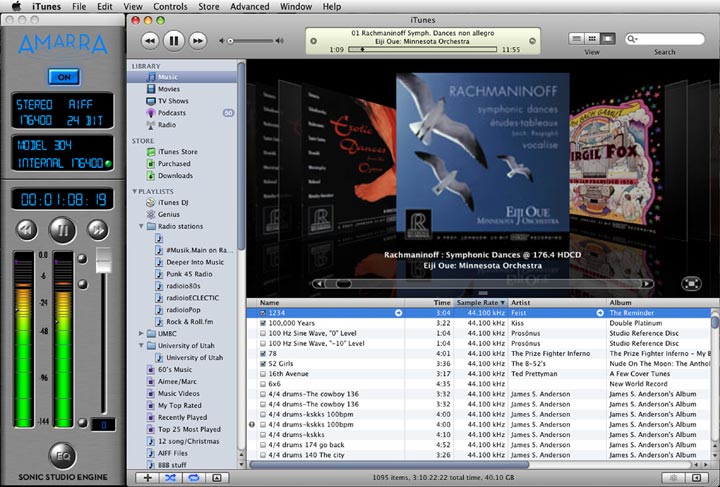
Task: Pause playback in Amarra panel
Action: click(x=62, y=230)
